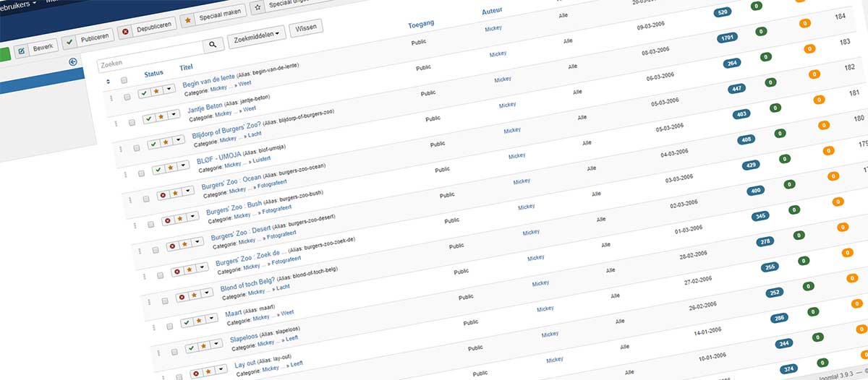Click the blue back-arrow sidebar toggle

click(x=72, y=62)
